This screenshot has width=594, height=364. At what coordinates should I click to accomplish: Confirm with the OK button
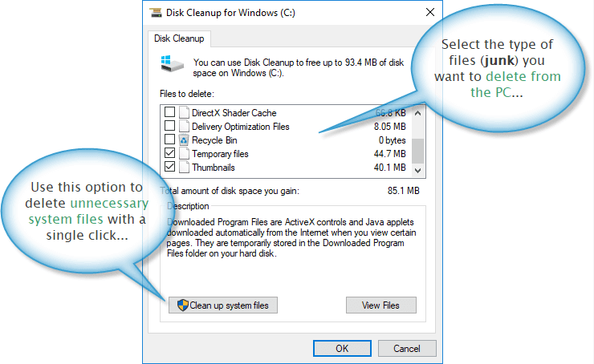tap(342, 348)
